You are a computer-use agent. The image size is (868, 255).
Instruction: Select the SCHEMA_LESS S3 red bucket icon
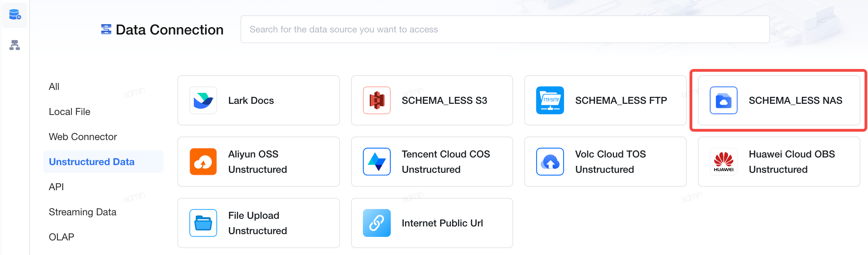[x=377, y=100]
